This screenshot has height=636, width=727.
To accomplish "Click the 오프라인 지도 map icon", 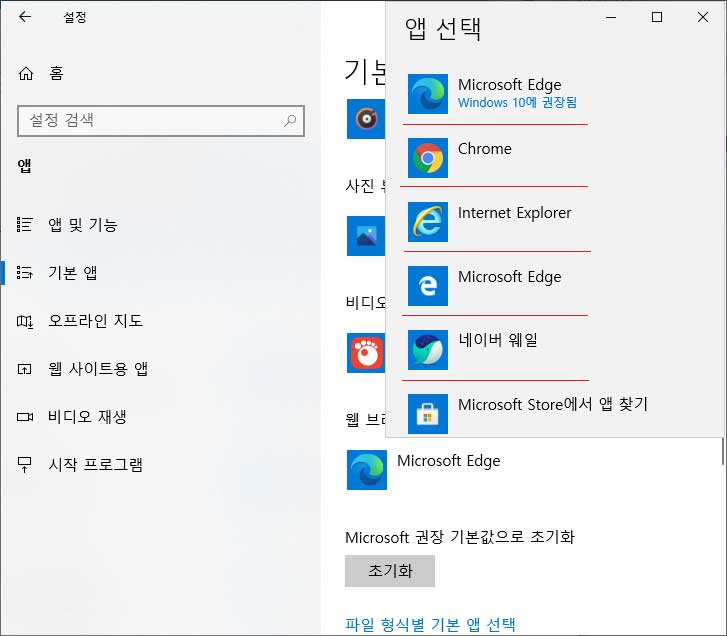I will click(25, 321).
